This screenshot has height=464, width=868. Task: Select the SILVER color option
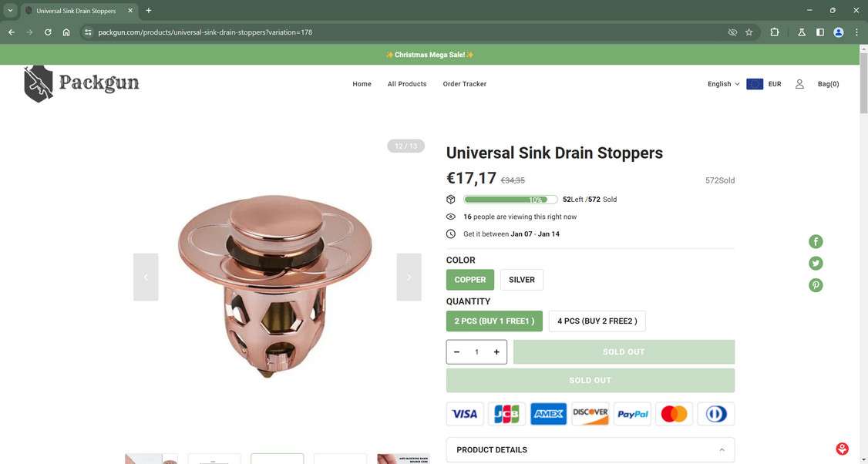click(x=521, y=280)
